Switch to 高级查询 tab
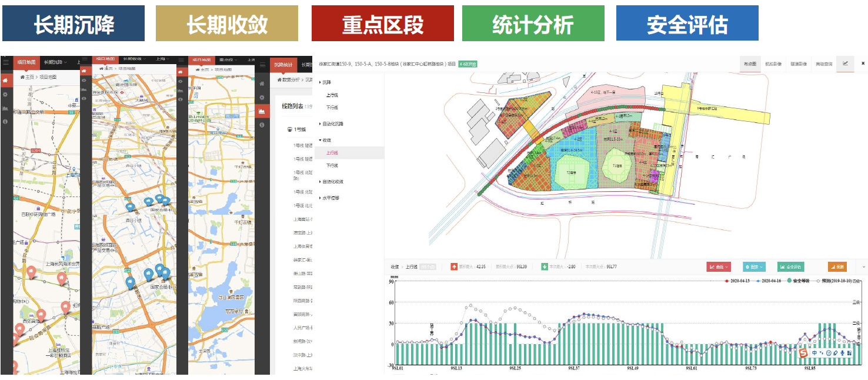Image resolution: width=868 pixels, height=380 pixels. (x=824, y=64)
